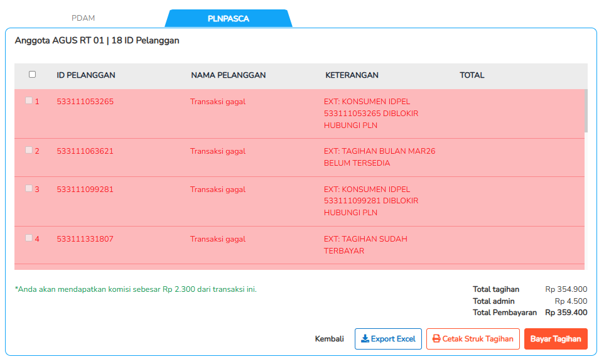Screen dimensions: 599x364
Task: Click the Kembali link
Action: (x=330, y=339)
